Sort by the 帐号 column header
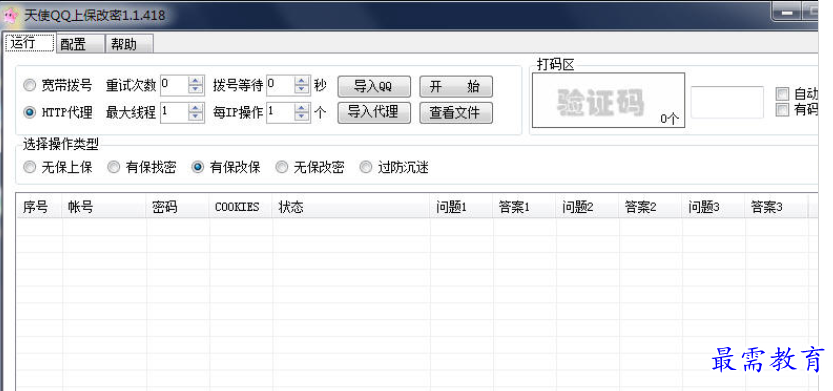 [x=104, y=207]
